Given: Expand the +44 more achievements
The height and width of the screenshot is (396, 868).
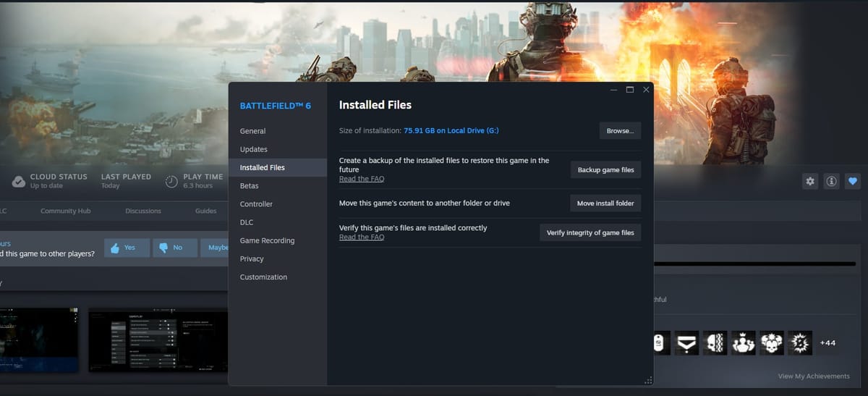Looking at the screenshot, I should click(x=827, y=342).
